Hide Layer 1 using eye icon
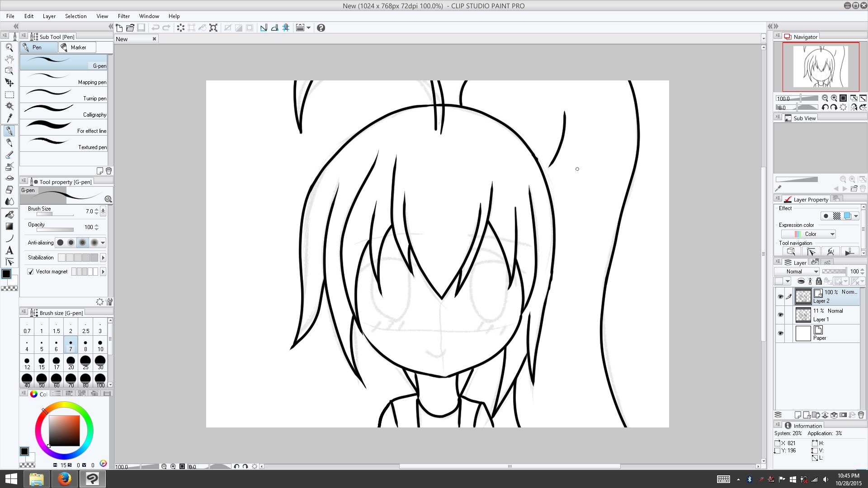The height and width of the screenshot is (488, 868). (x=780, y=315)
